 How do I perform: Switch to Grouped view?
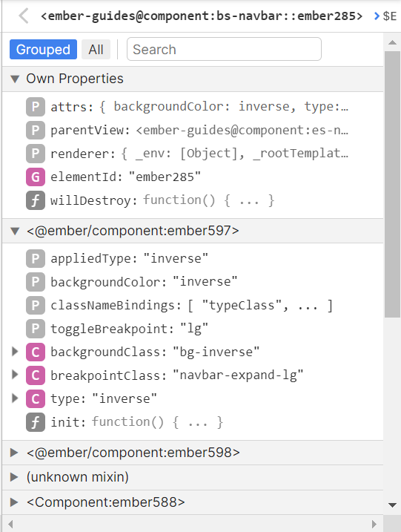[x=44, y=50]
